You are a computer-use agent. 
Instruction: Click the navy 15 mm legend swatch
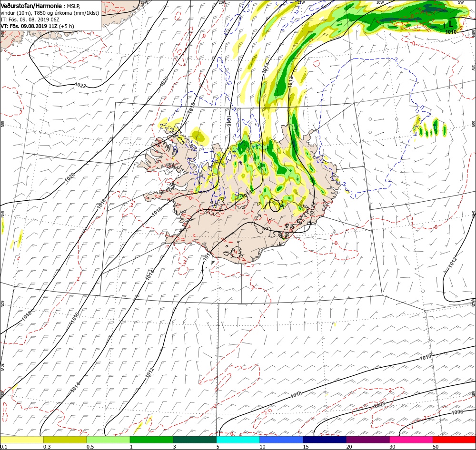click(x=325, y=440)
